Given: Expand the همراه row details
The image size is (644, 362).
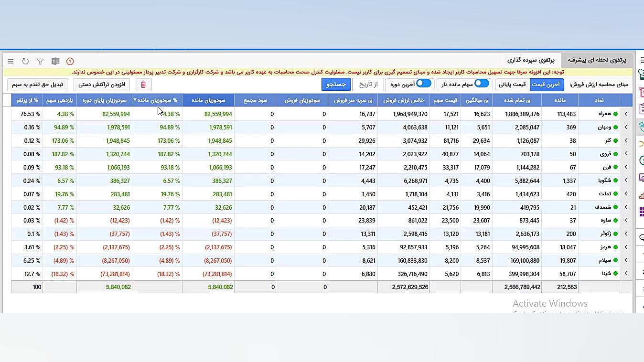Looking at the screenshot, I should 626,114.
